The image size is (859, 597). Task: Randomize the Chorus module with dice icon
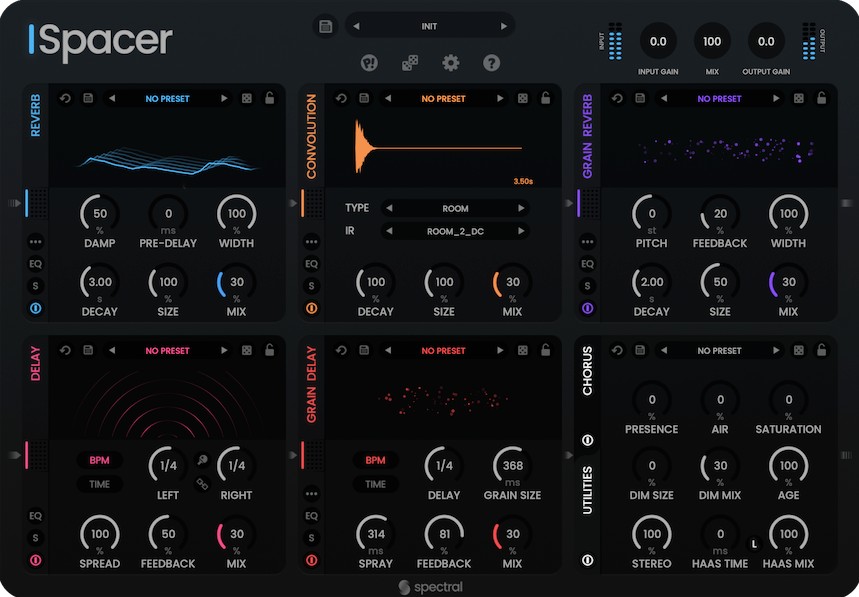coord(799,351)
